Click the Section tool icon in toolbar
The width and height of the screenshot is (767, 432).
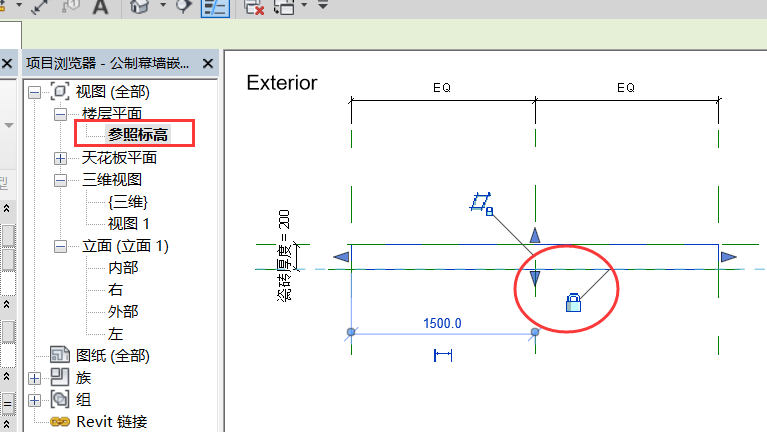[x=183, y=8]
